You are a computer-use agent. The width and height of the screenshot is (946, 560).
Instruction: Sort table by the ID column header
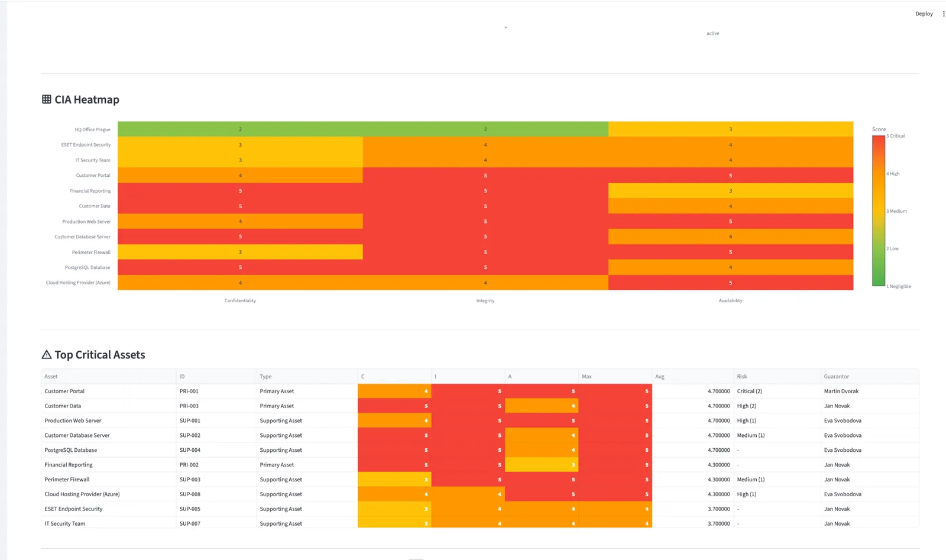pos(216,376)
